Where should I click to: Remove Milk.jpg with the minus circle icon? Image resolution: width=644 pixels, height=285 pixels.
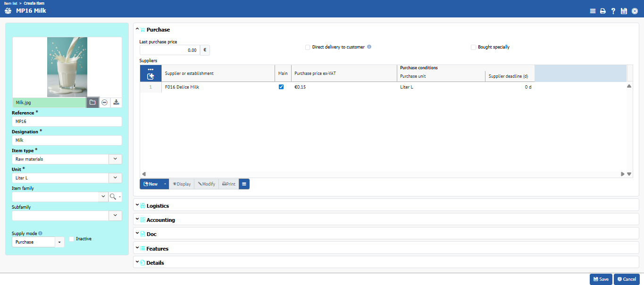tap(104, 102)
